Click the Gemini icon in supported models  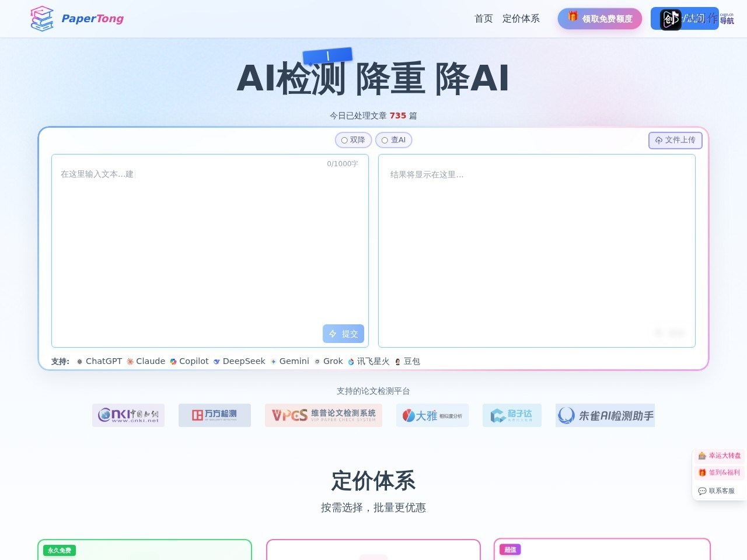click(273, 362)
